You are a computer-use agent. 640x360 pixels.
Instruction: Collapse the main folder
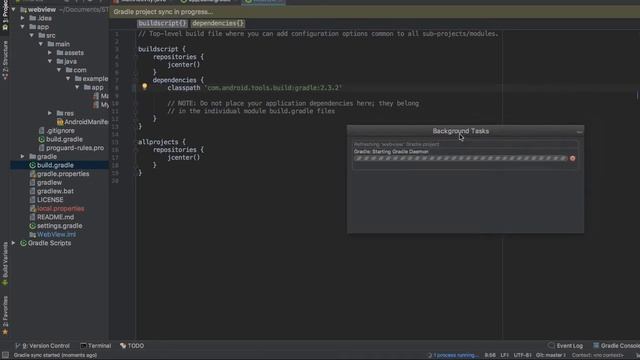tap(40, 44)
